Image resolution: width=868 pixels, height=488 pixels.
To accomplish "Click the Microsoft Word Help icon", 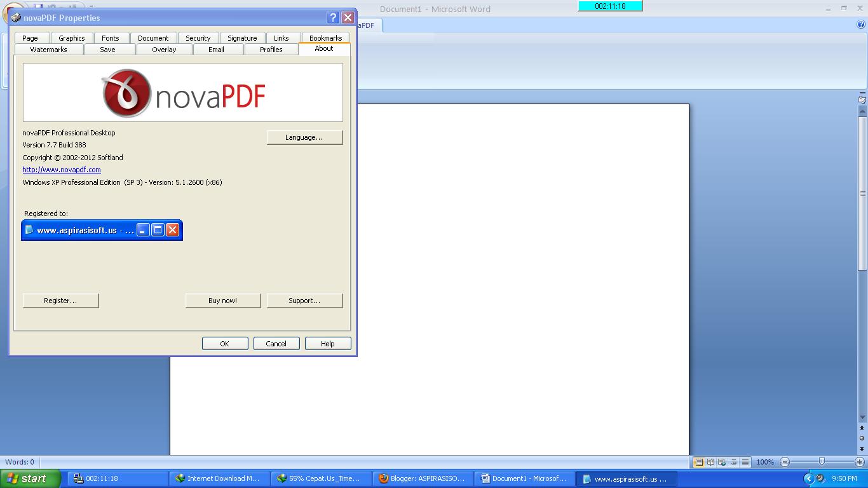I will coord(861,25).
